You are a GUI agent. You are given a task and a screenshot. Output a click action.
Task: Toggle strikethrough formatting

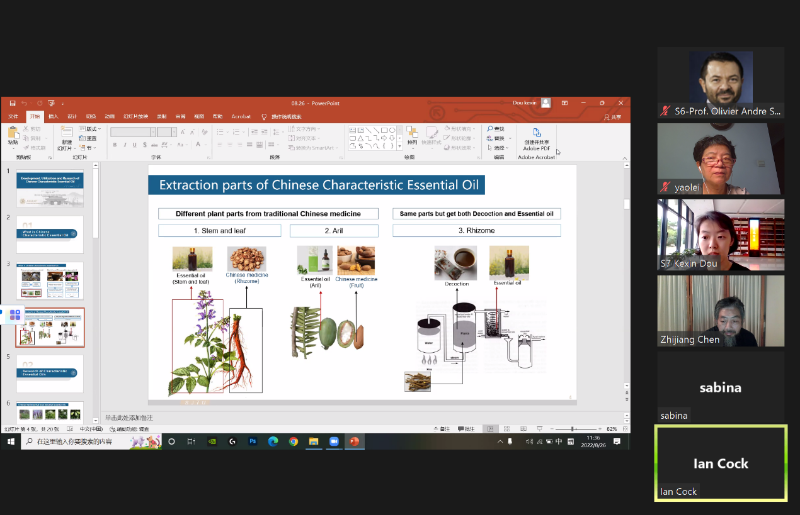[154, 145]
